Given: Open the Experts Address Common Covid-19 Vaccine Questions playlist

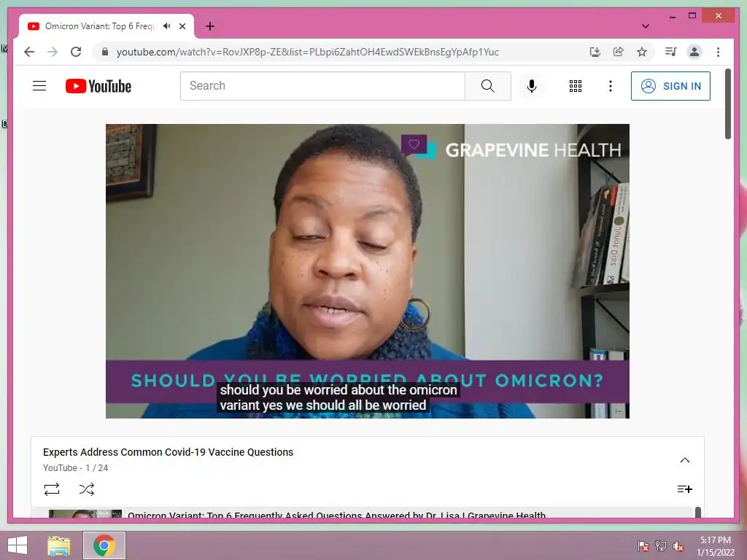Looking at the screenshot, I should [169, 452].
